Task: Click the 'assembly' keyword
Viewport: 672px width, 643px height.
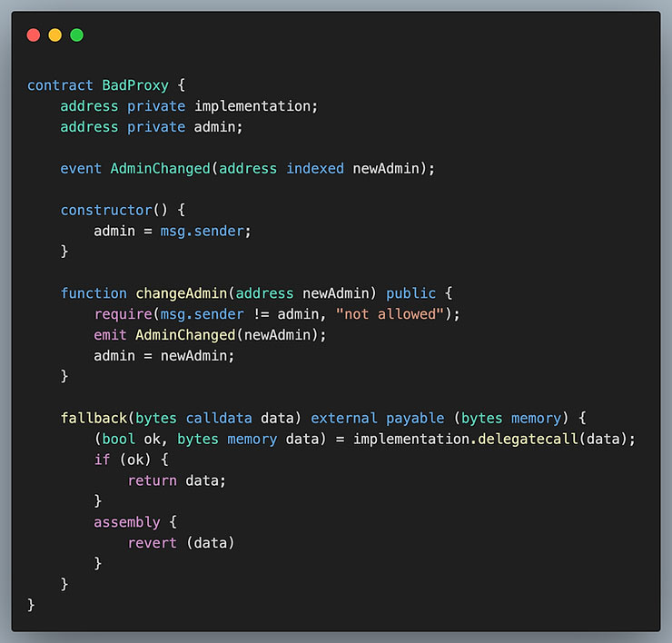Action: coord(127,522)
